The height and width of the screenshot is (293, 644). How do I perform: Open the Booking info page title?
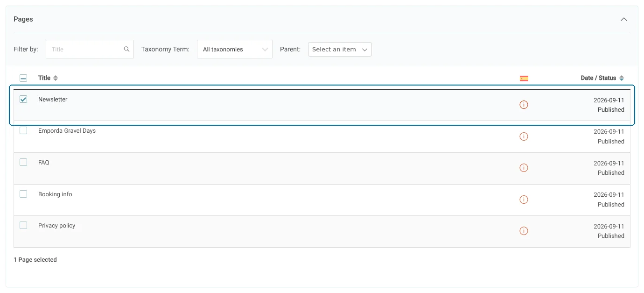[55, 194]
